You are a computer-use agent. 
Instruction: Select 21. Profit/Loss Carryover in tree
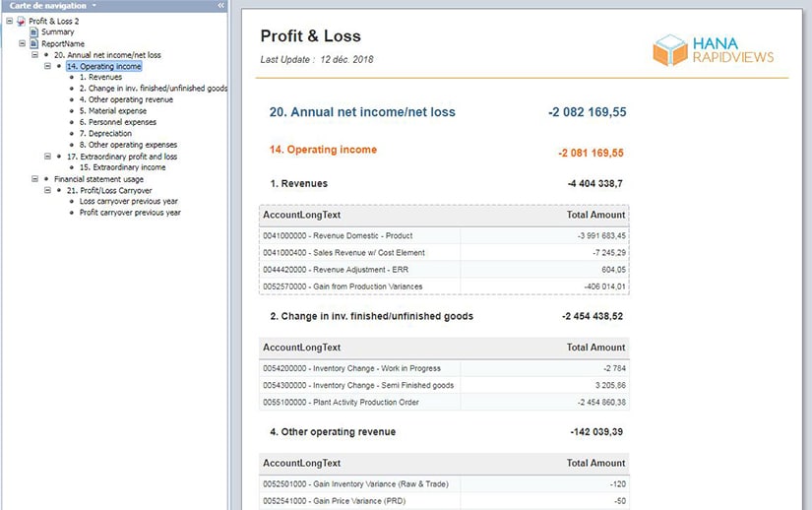pos(109,191)
